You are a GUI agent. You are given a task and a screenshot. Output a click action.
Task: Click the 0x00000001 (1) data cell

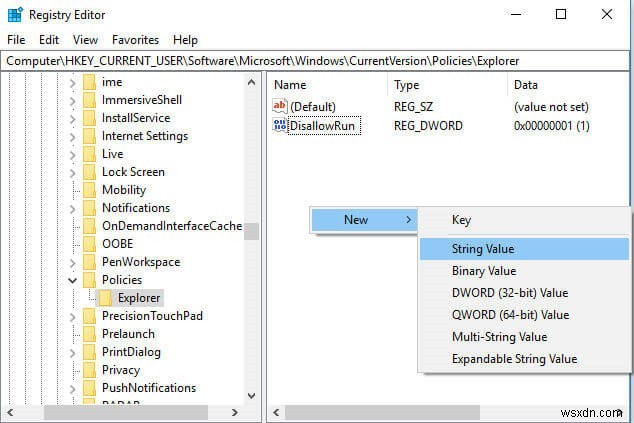click(552, 126)
